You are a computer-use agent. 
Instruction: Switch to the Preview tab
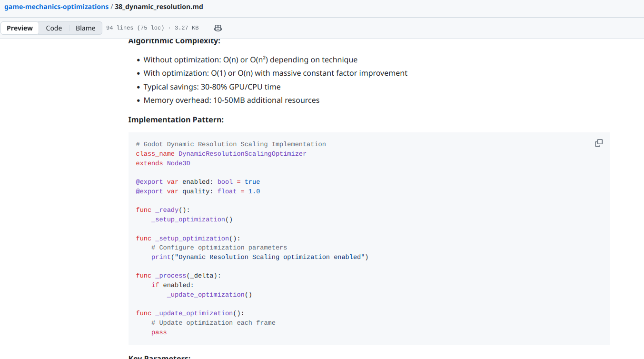[20, 28]
